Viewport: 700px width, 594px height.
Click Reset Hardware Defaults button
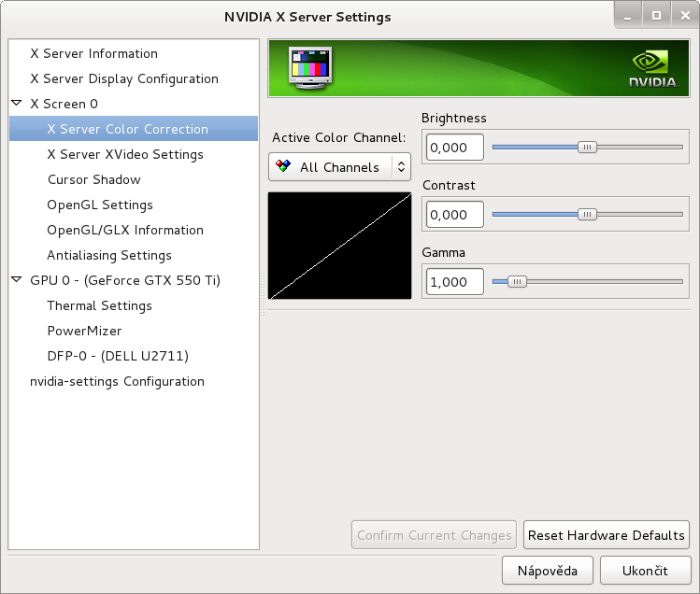pos(607,534)
